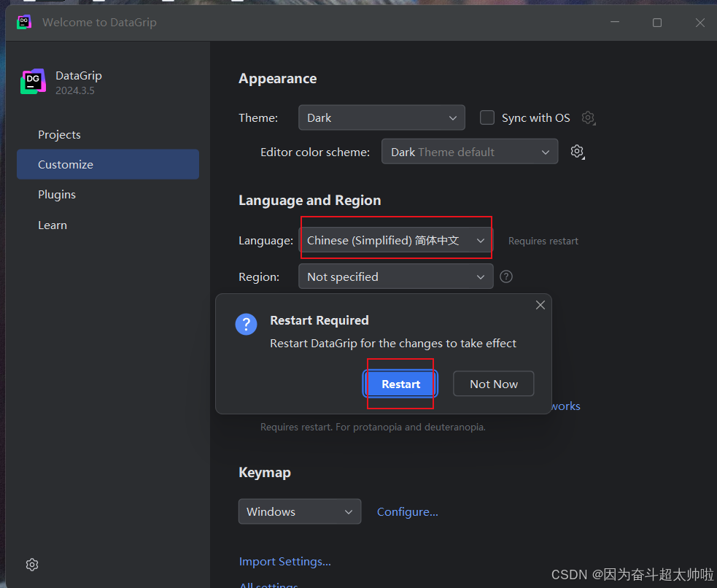Click the DataGrip logo in the title bar
The width and height of the screenshot is (717, 588).
click(x=24, y=22)
